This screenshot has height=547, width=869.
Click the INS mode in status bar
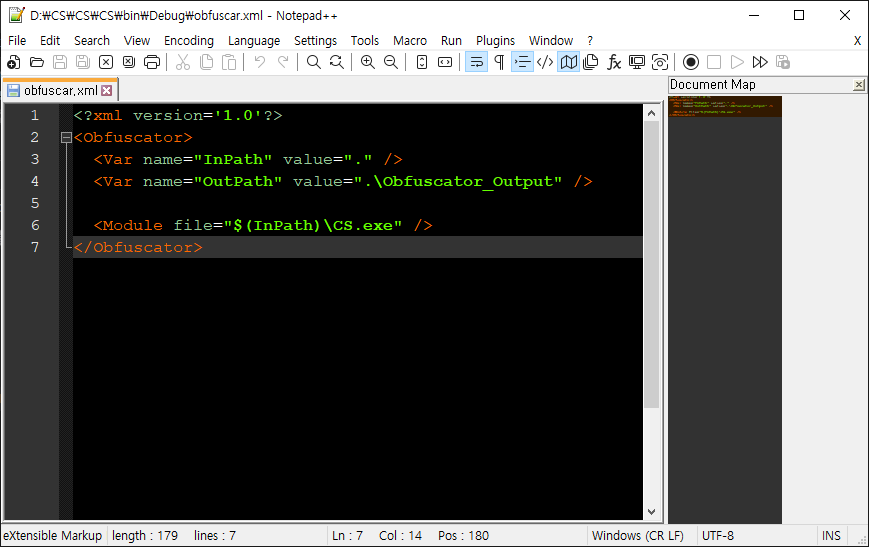pyautogui.click(x=831, y=535)
